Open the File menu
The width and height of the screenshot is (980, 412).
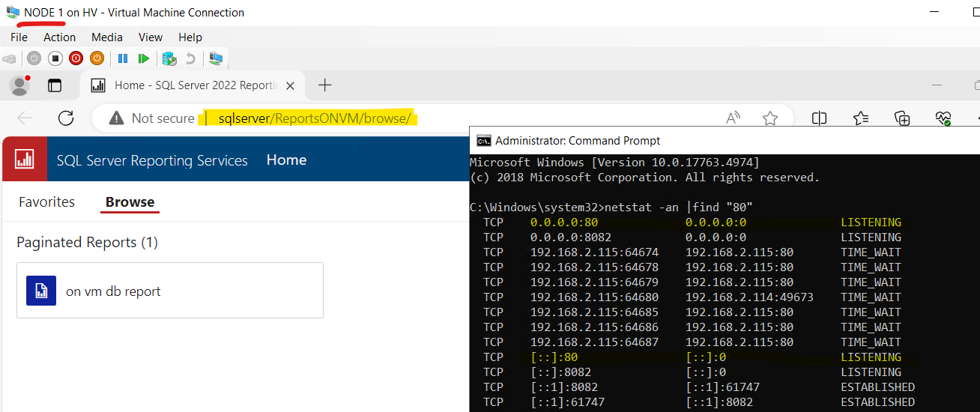tap(19, 37)
